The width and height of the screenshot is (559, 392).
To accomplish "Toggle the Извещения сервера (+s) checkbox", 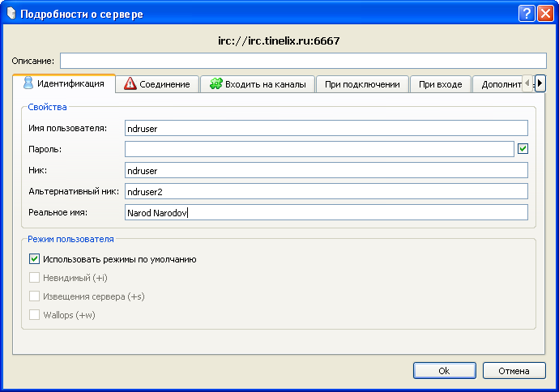I will point(35,296).
